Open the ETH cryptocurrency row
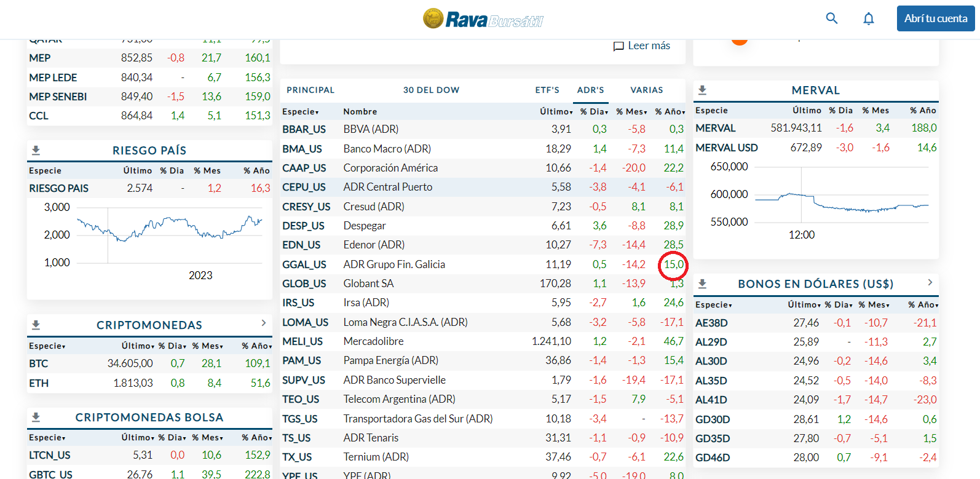Viewport: 980px width, 479px height. [149, 383]
